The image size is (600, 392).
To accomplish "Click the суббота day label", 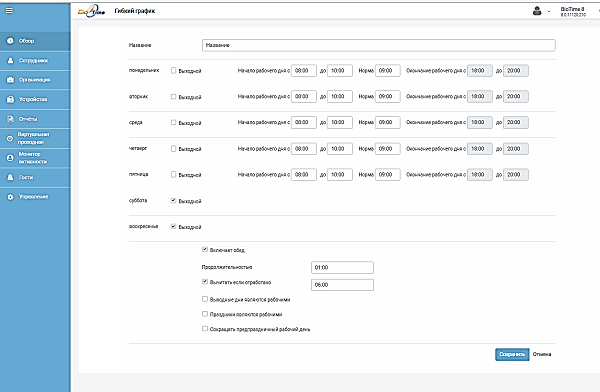I will (x=138, y=200).
